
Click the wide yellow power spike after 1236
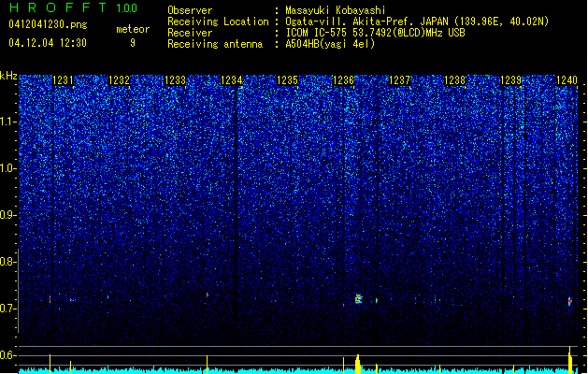[x=358, y=364]
